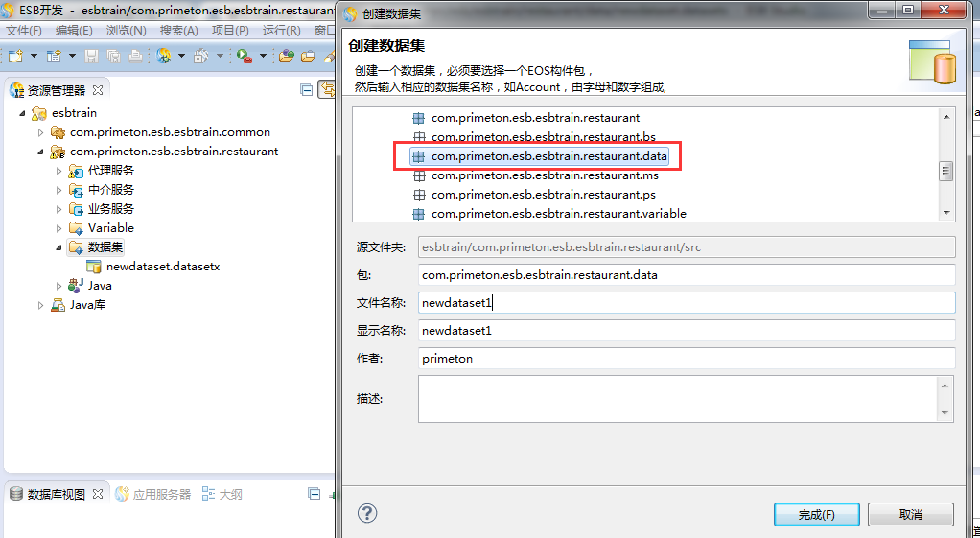Click the Java node icon in tree
This screenshot has width=980, height=538.
[76, 286]
